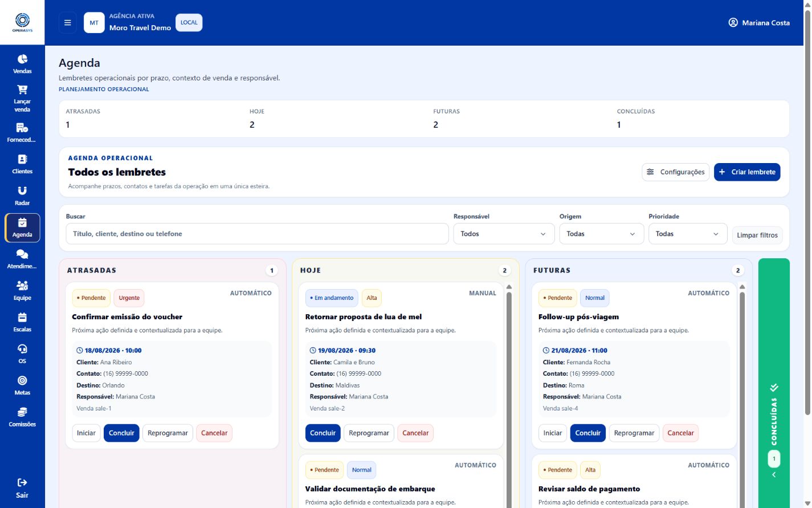
Task: Click Concluir on Confirmar emissão do voucher
Action: 121,433
